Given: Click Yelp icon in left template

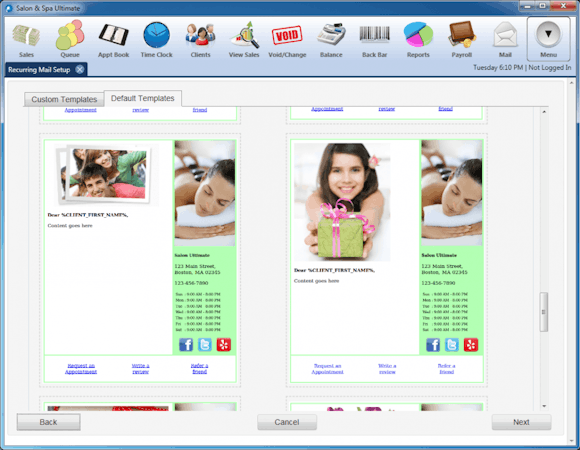Looking at the screenshot, I should point(223,345).
